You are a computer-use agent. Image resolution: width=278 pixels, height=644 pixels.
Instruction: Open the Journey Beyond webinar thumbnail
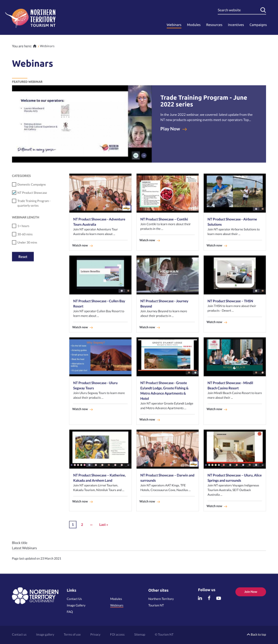[167, 275]
